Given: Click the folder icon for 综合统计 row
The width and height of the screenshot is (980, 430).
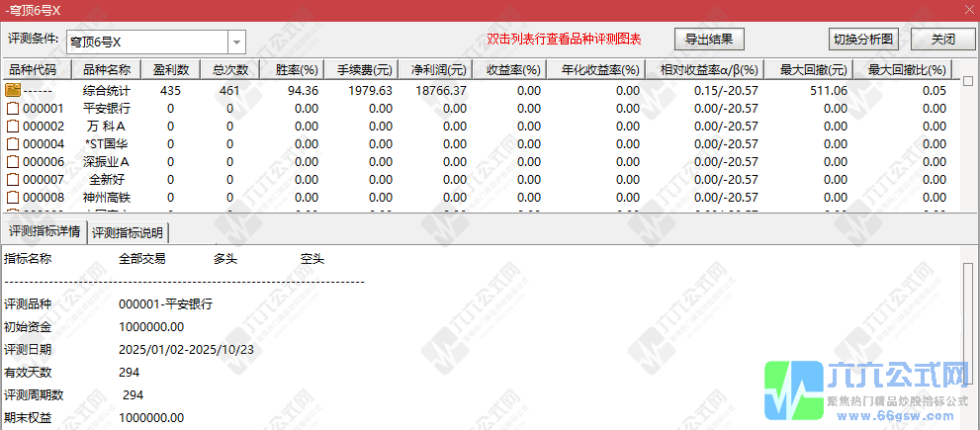Looking at the screenshot, I should 13,90.
